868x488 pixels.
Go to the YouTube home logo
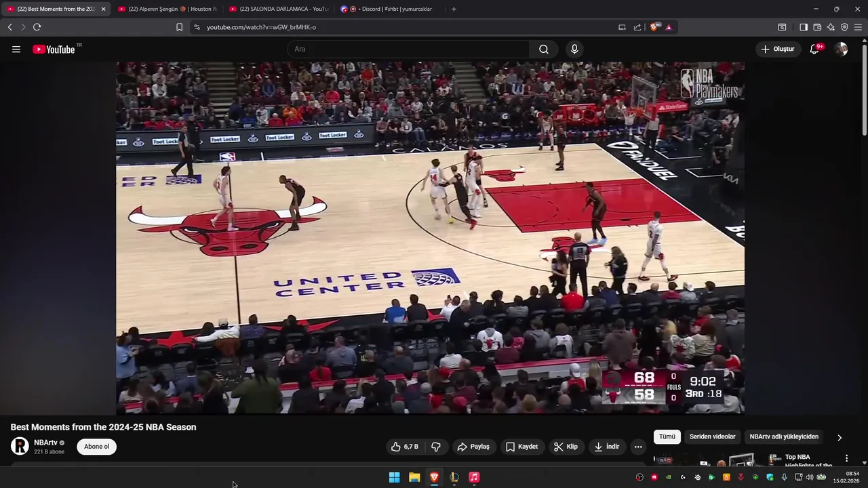click(x=54, y=49)
